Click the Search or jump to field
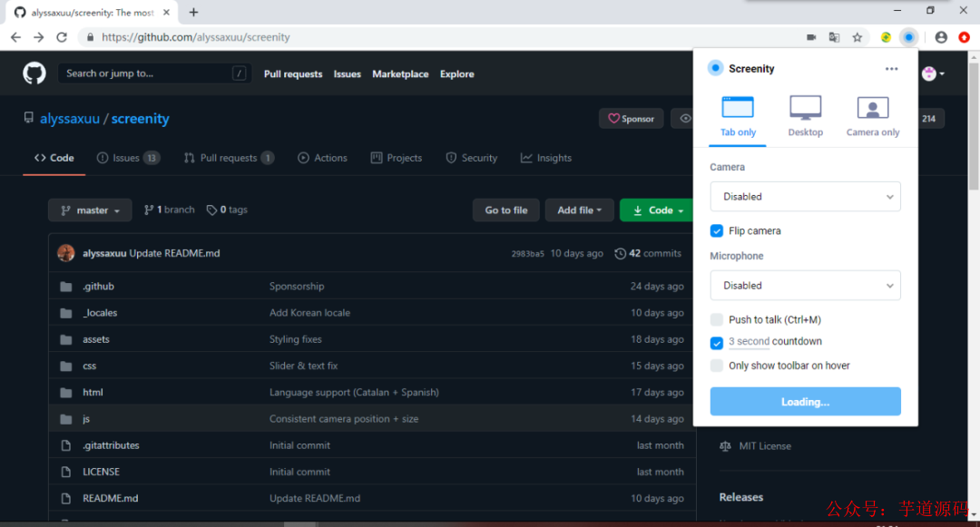Screen dimensions: 980x527 (x=154, y=73)
